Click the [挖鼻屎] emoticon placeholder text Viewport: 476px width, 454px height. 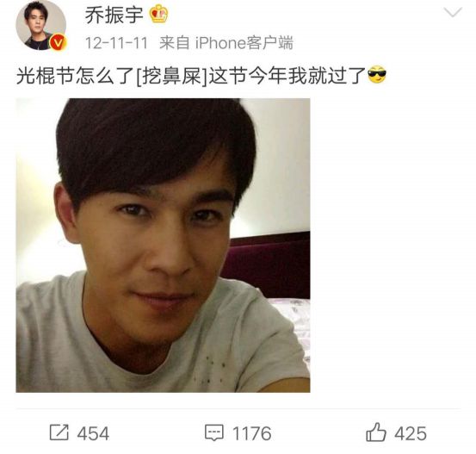click(171, 76)
